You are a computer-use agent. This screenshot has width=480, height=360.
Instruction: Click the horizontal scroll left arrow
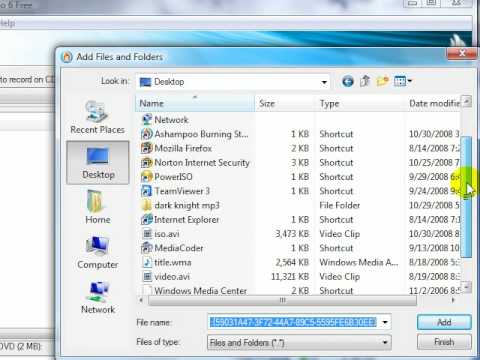tap(141, 300)
